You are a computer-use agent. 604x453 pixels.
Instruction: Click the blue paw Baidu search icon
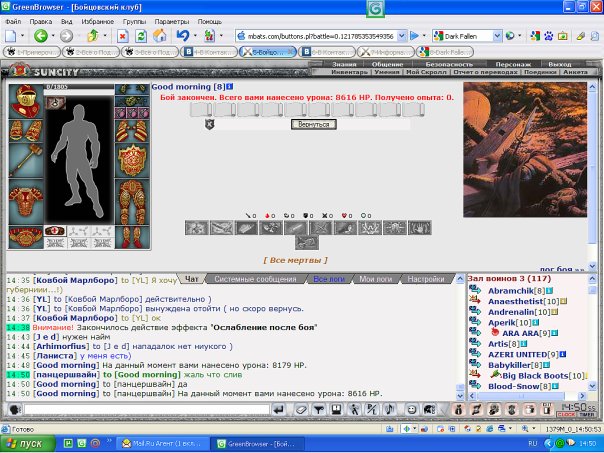click(549, 36)
